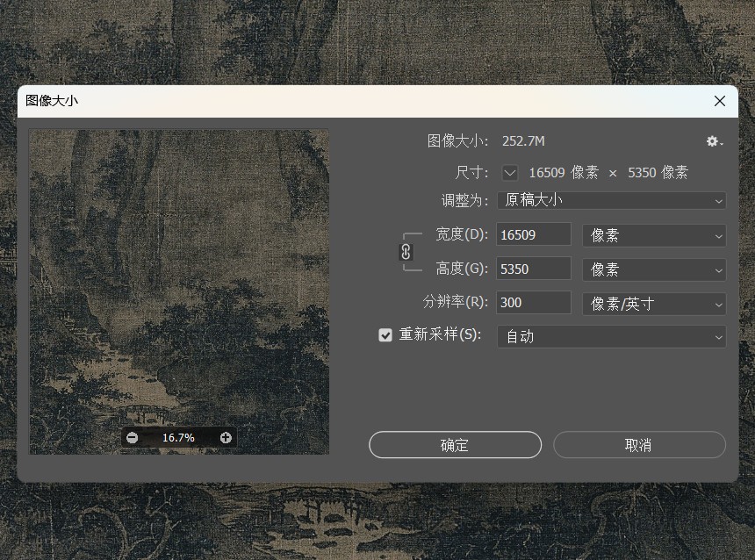Click the 取消 button
This screenshot has height=560, width=755.
[x=639, y=445]
